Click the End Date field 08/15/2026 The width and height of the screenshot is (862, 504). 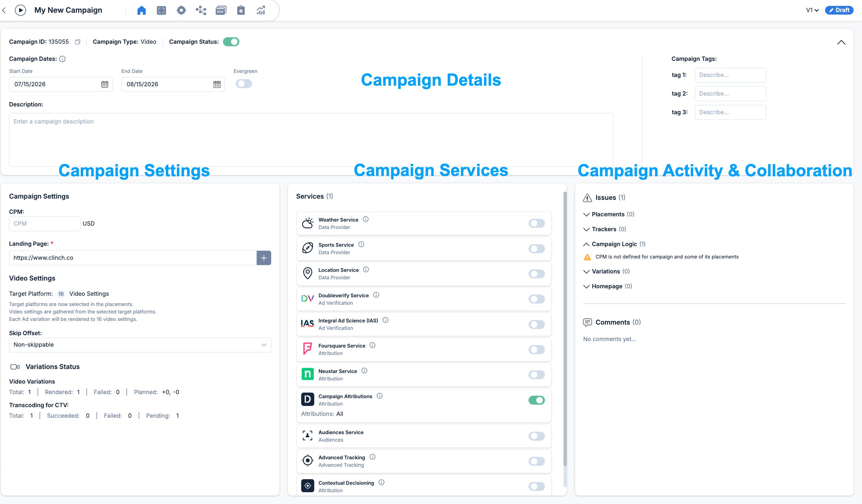pyautogui.click(x=173, y=84)
